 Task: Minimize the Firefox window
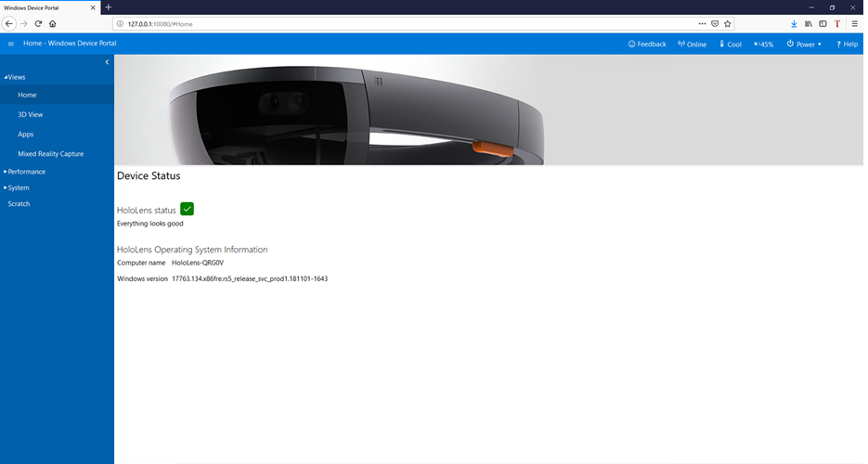click(811, 7)
